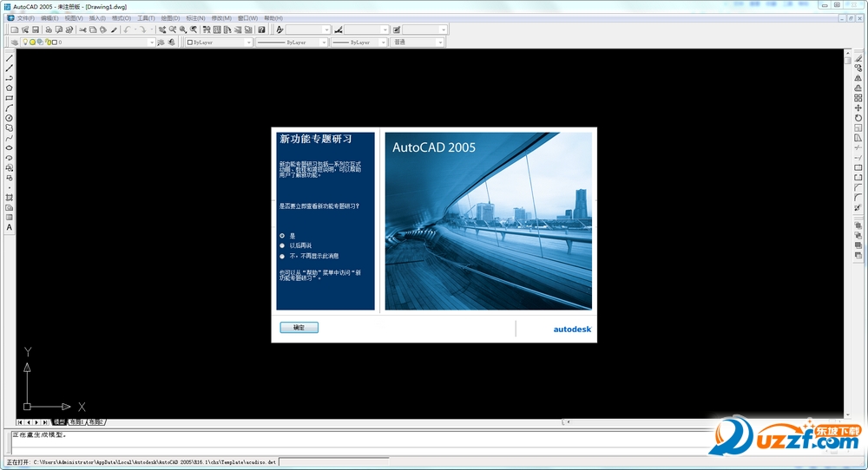Switch to the 模型 tab
Screen dimensions: 868x470
[59, 422]
